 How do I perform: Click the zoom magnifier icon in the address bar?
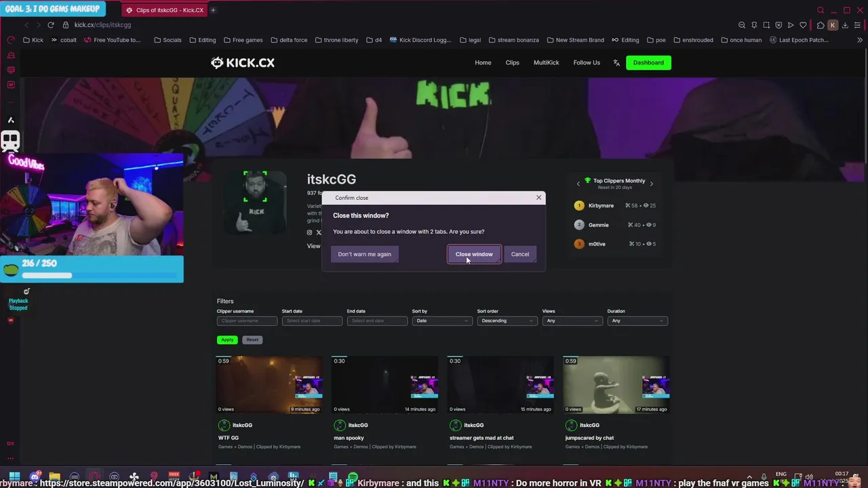742,25
